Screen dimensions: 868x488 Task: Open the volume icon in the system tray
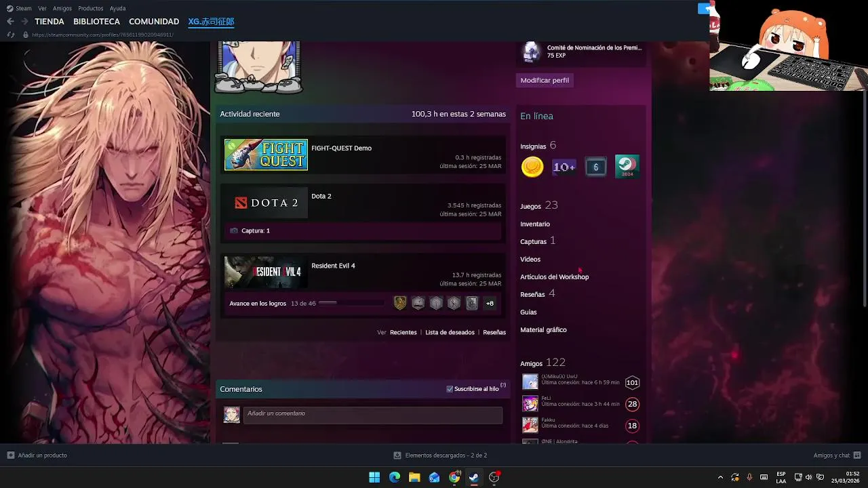(x=808, y=477)
